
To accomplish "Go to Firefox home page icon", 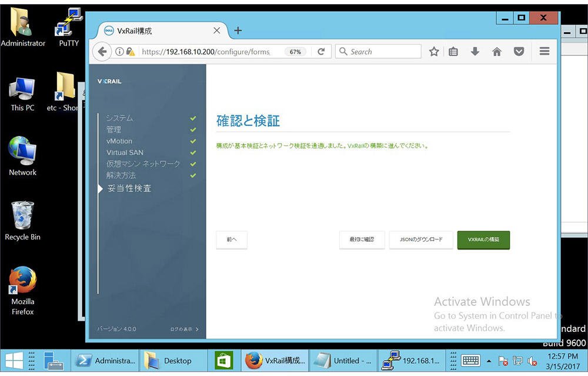I will tap(496, 51).
